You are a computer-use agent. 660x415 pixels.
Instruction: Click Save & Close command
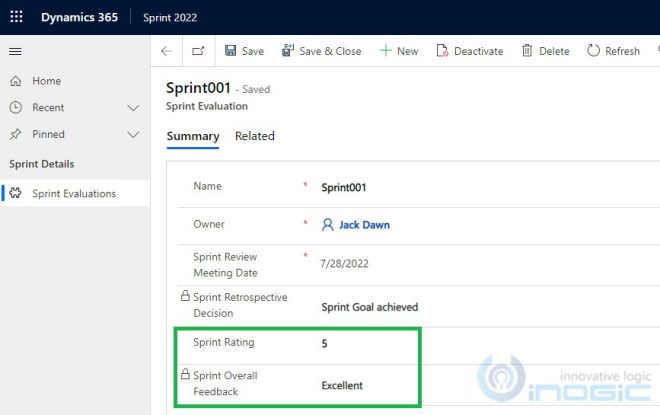point(321,51)
